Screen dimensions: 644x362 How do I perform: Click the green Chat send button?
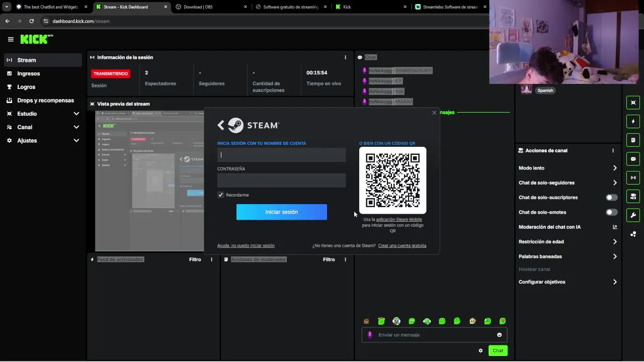point(498,350)
